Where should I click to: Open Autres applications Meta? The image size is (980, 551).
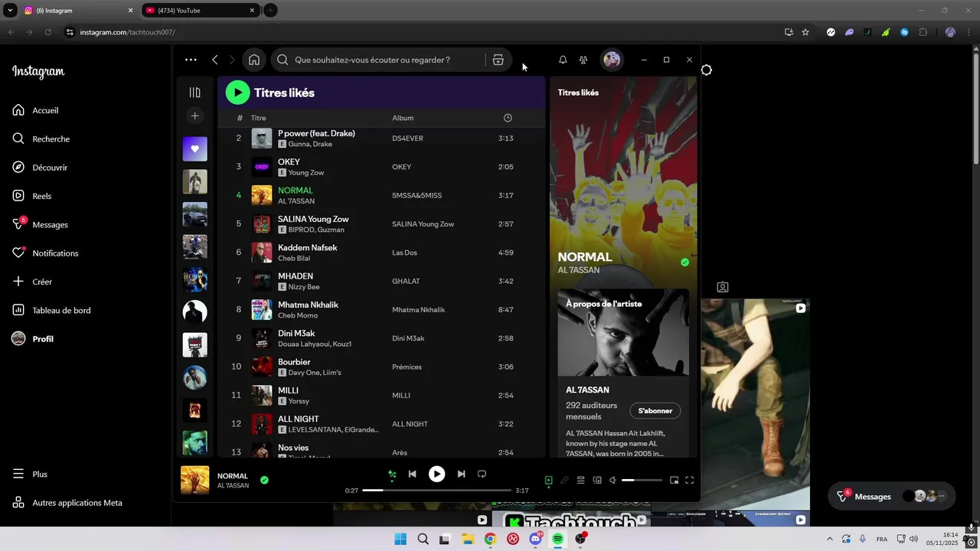click(67, 503)
